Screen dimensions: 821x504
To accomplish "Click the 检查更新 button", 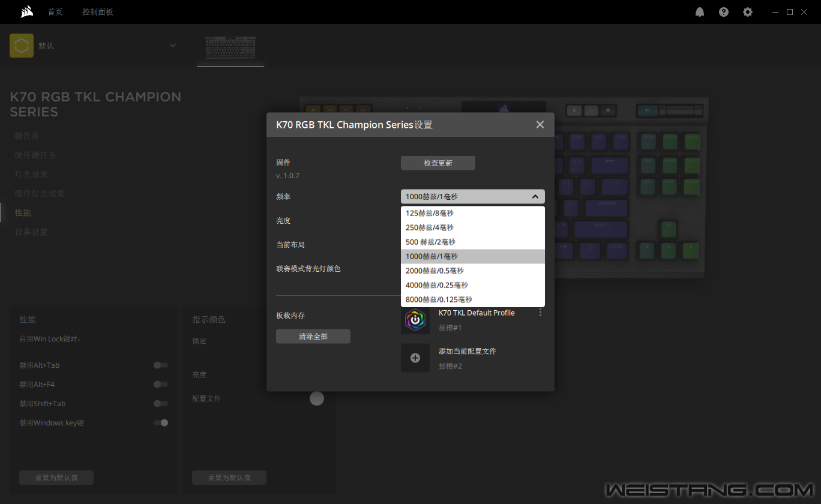I will tap(438, 163).
